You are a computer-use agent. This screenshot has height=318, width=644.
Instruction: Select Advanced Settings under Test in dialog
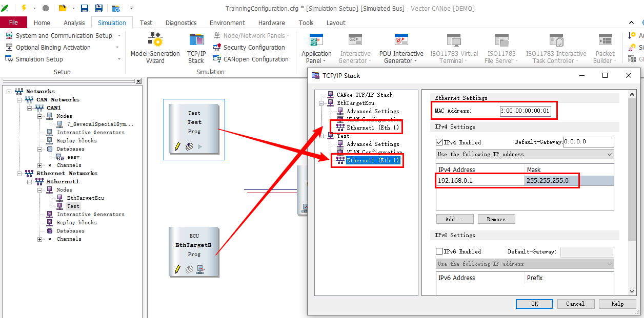click(373, 144)
